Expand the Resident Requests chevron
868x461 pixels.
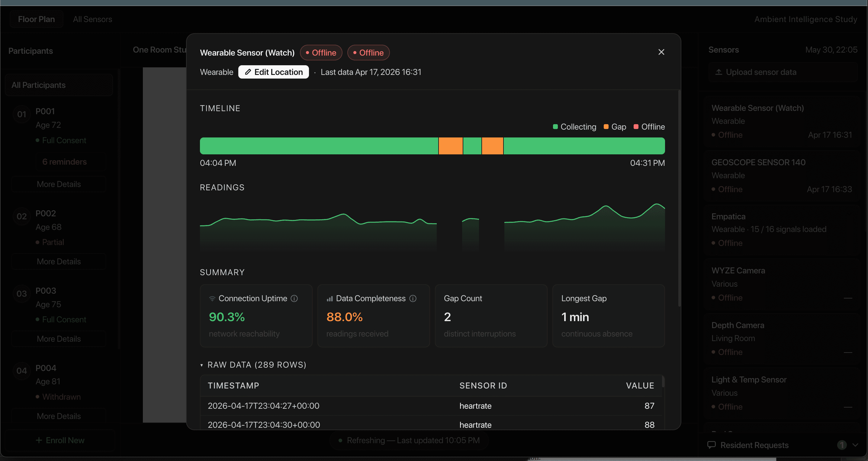[855, 445]
